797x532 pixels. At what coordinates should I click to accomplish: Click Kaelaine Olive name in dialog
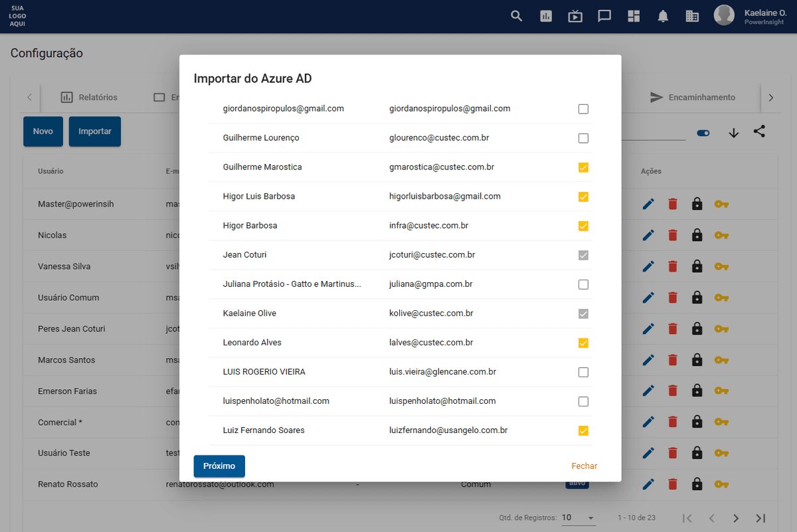click(250, 313)
